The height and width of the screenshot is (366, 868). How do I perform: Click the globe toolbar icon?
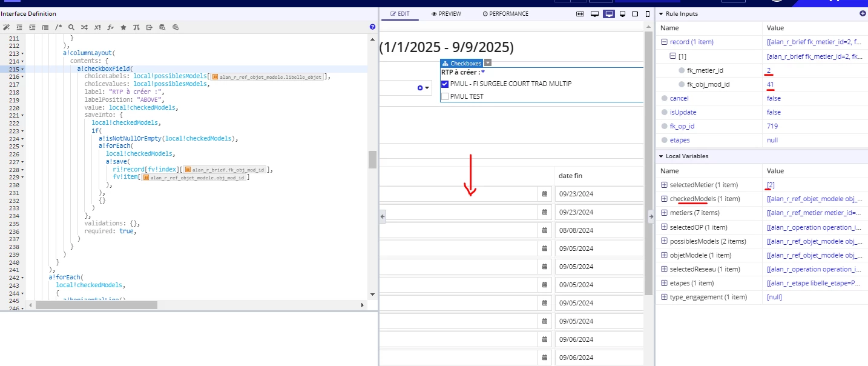click(176, 27)
